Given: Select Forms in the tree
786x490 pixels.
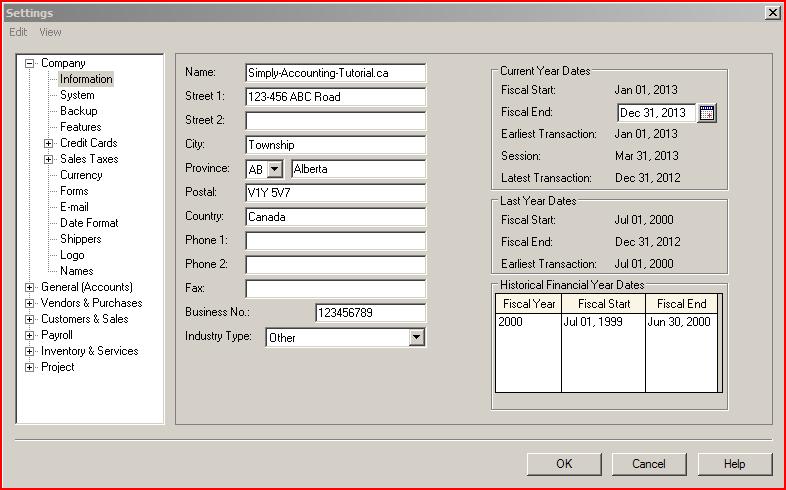Looking at the screenshot, I should [x=74, y=191].
